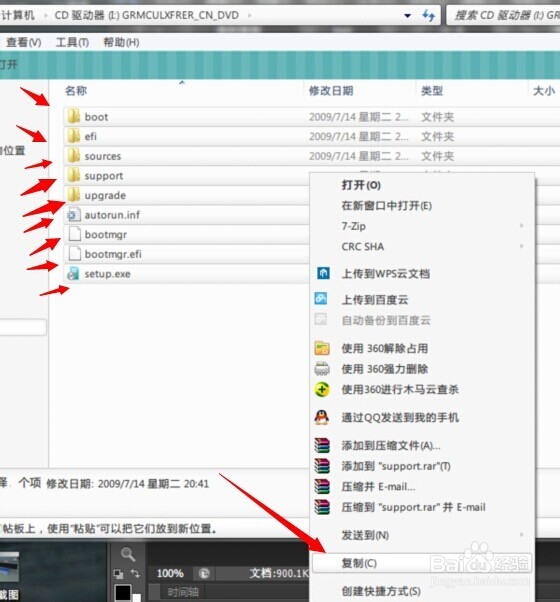Click WinRAR icon beside 添加到 "support.rar"(T)

pyautogui.click(x=322, y=466)
